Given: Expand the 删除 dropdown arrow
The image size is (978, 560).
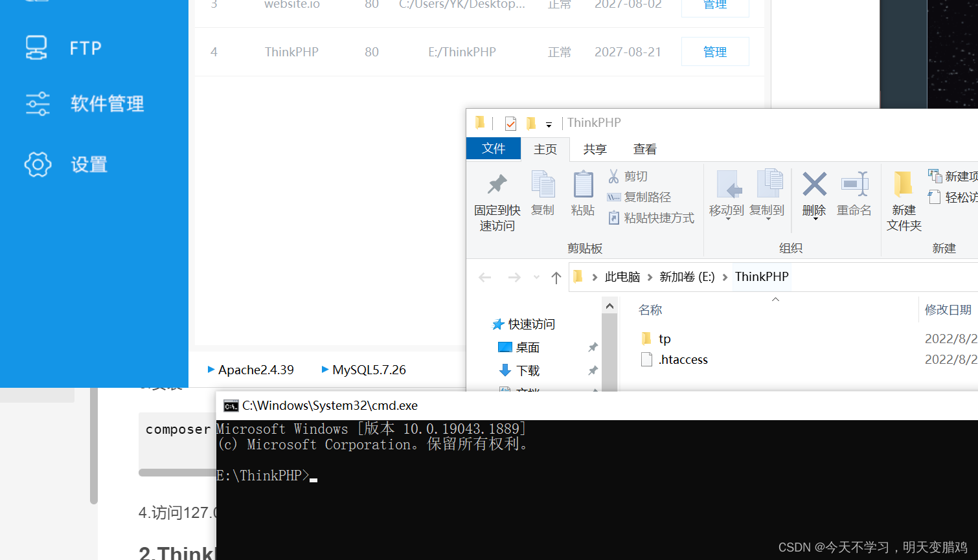Looking at the screenshot, I should click(x=815, y=219).
